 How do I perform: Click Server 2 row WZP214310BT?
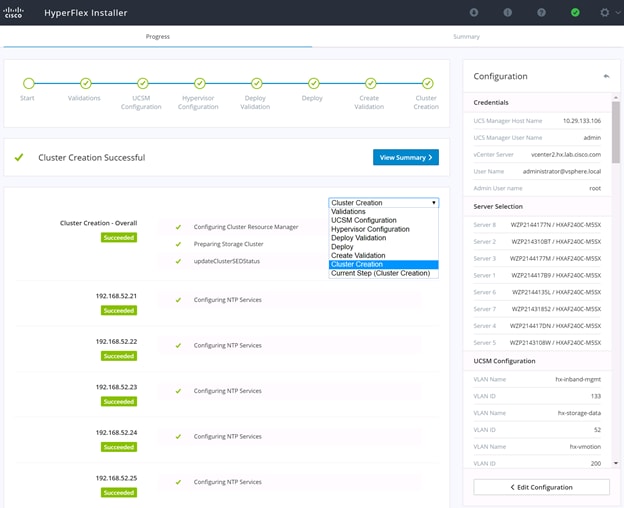click(537, 241)
